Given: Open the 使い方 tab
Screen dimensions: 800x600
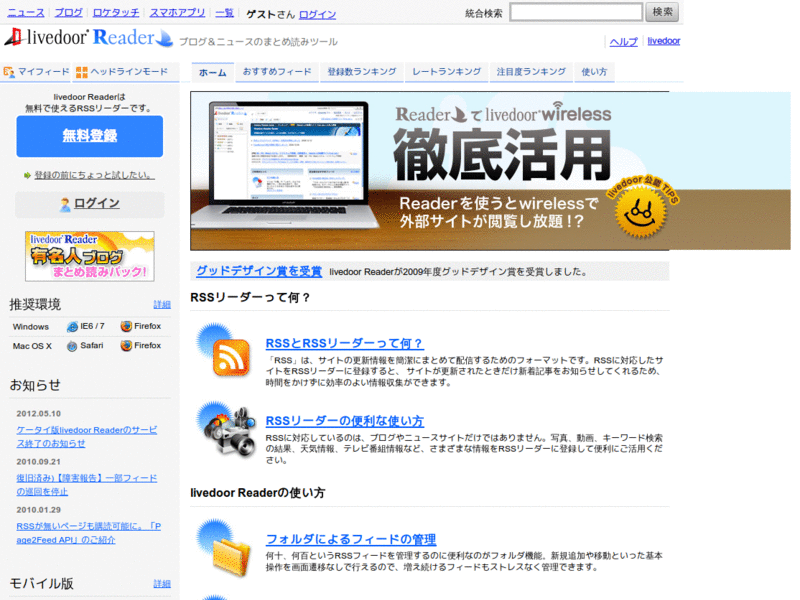Looking at the screenshot, I should tap(594, 72).
